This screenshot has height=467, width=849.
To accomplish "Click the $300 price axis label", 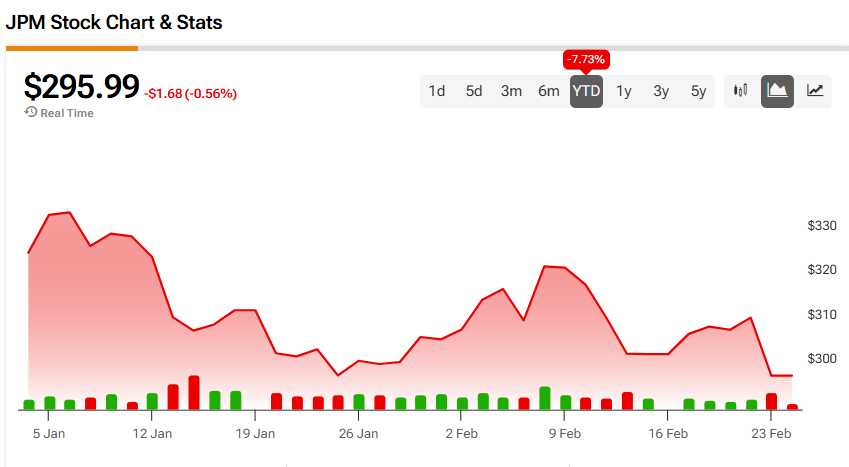I will [x=822, y=358].
